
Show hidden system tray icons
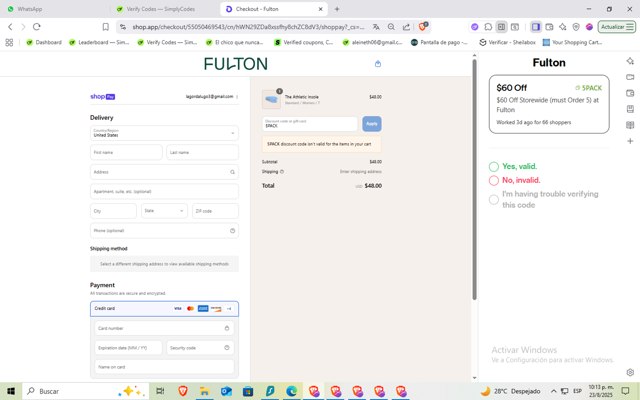[x=553, y=391]
